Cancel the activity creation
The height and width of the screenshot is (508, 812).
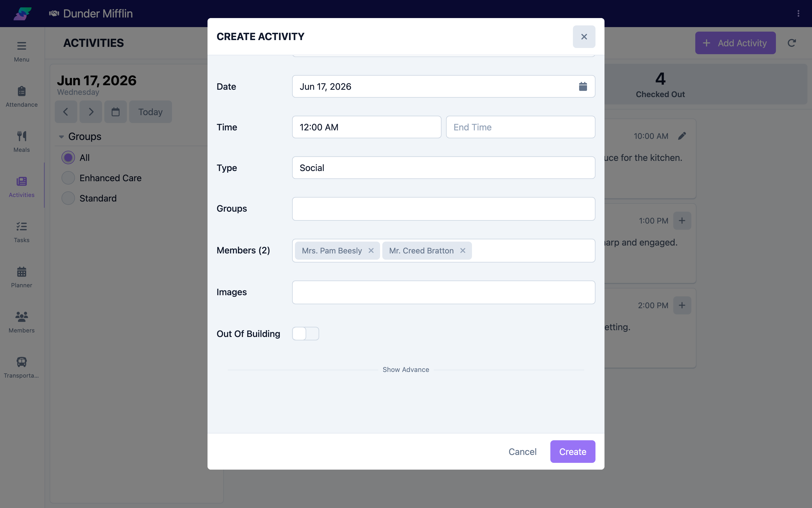[522, 452]
